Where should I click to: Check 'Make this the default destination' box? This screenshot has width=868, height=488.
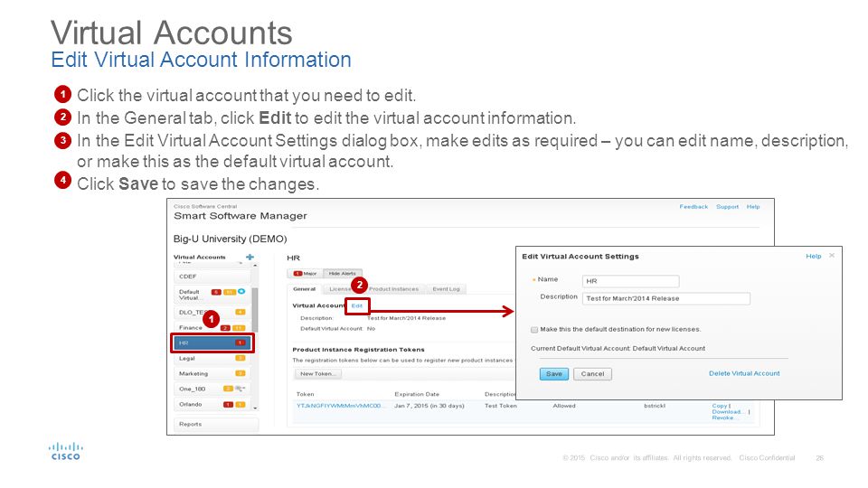point(534,330)
